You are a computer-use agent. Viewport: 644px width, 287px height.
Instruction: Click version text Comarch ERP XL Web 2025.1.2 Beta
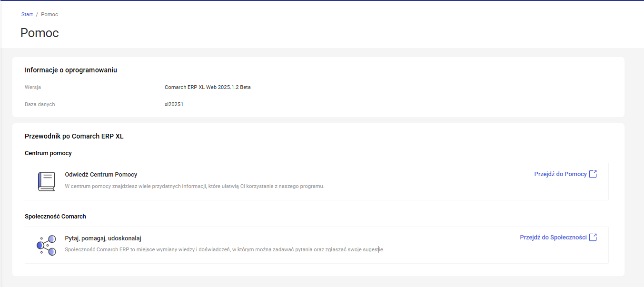208,87
